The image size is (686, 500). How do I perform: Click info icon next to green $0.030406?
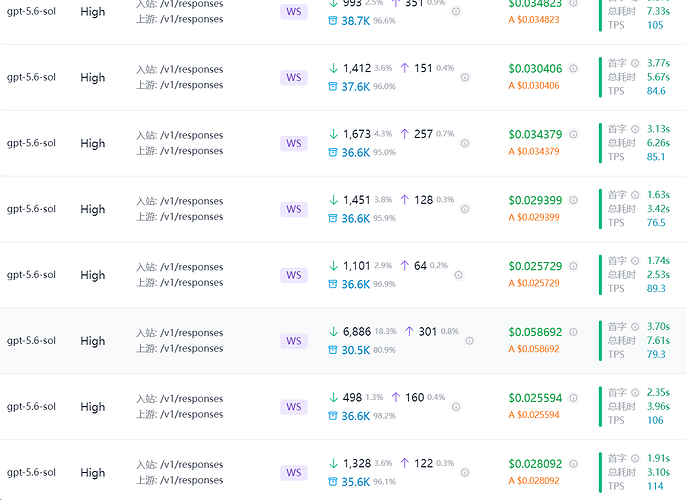coord(573,68)
